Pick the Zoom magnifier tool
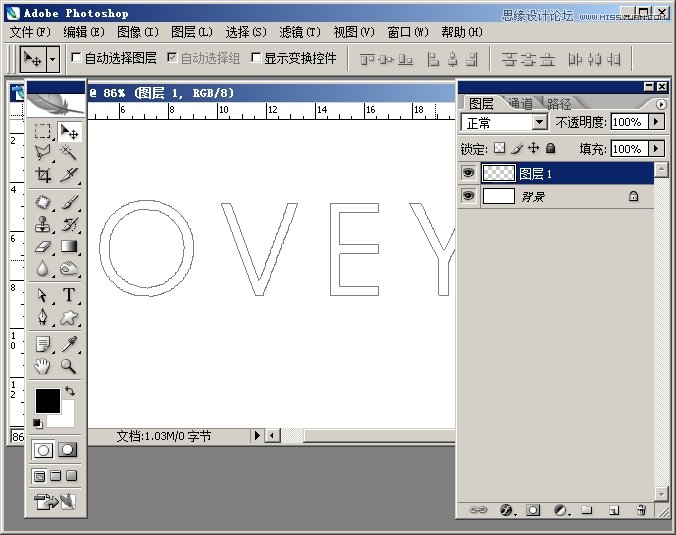The image size is (676, 535). click(69, 366)
